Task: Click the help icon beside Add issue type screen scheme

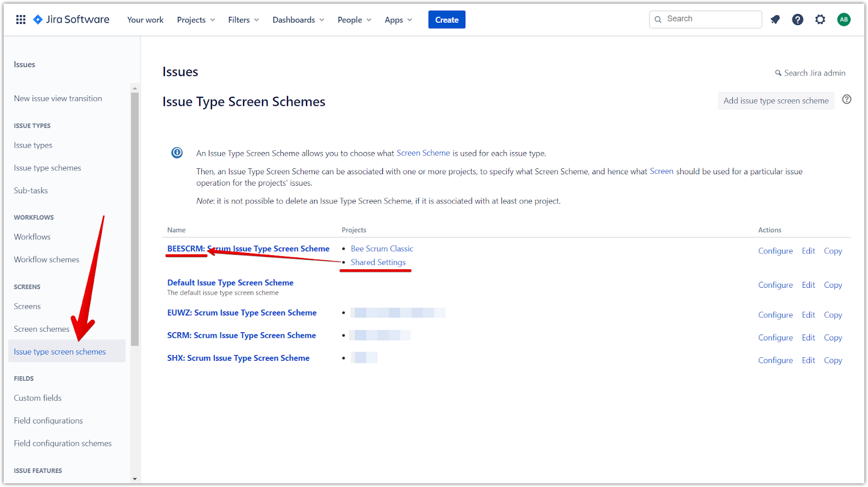Action: (846, 99)
